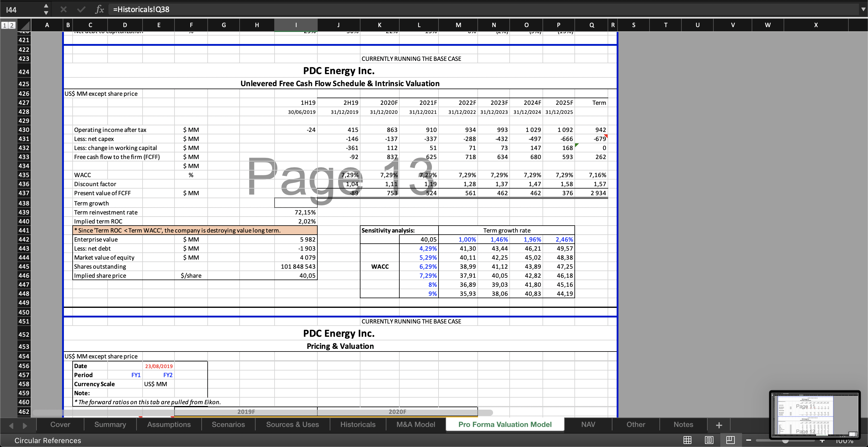The width and height of the screenshot is (868, 447).
Task: Go to the Sources & Uses tab
Action: (x=292, y=424)
